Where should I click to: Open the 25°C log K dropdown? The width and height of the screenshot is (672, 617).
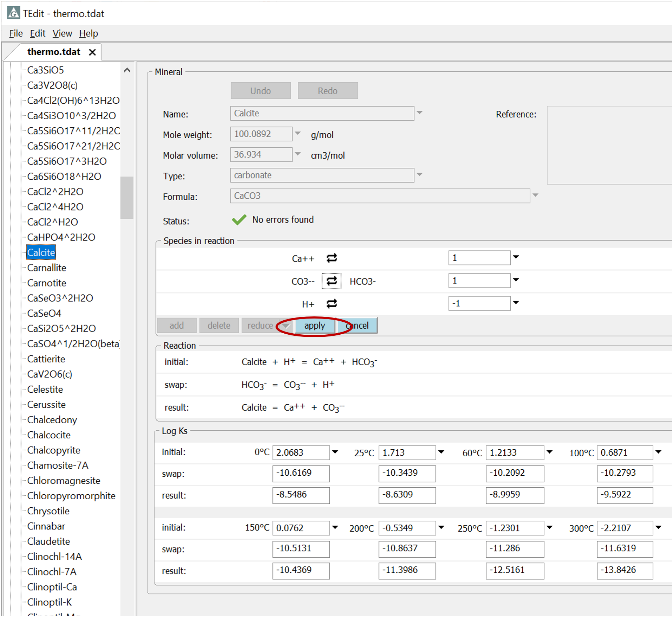point(441,452)
